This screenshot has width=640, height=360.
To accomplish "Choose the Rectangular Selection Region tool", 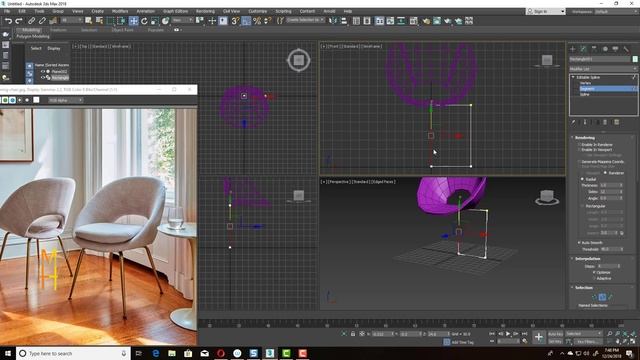I will pyautogui.click(x=111, y=21).
